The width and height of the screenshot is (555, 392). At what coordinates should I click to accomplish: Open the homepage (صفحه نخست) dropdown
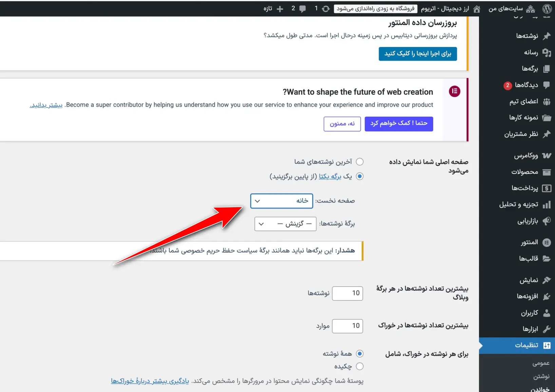(282, 201)
